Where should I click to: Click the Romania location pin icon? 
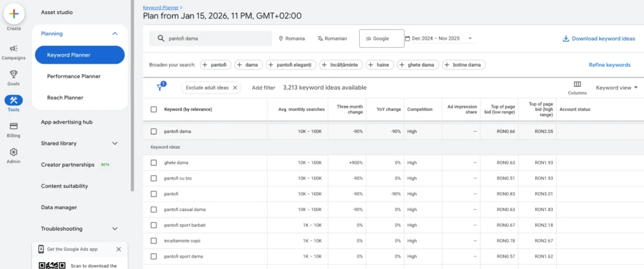(281, 38)
